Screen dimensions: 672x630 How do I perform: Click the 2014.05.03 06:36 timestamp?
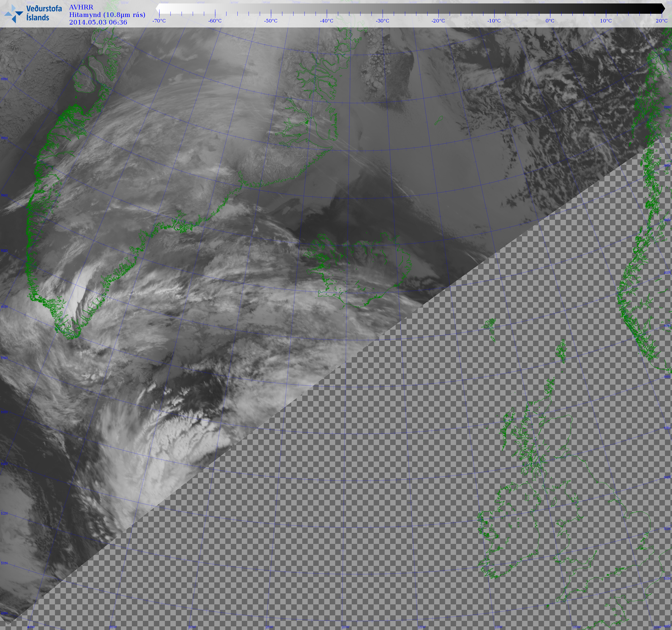98,23
